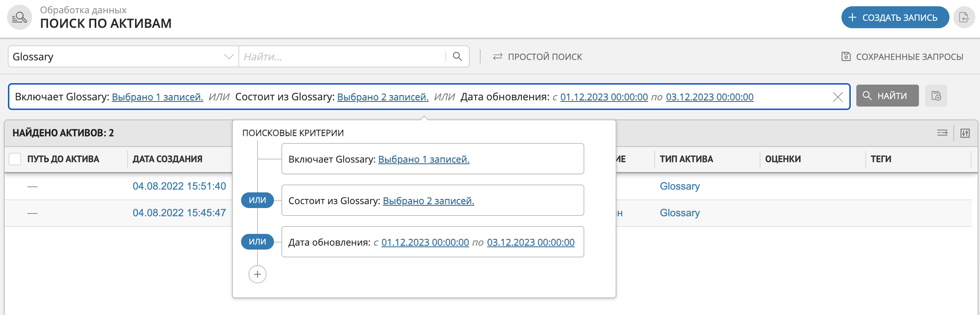Click the Теги column header
Screen dimensions: 980x315
coord(881,159)
